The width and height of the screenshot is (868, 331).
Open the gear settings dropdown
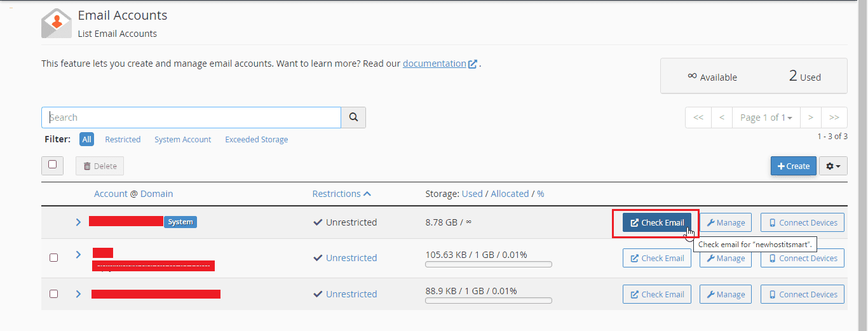(x=833, y=166)
